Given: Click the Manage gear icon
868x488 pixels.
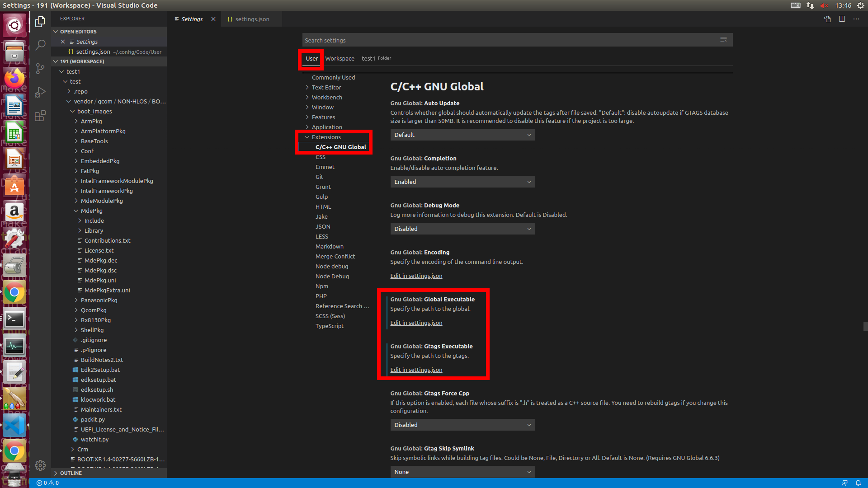Looking at the screenshot, I should [x=40, y=465].
